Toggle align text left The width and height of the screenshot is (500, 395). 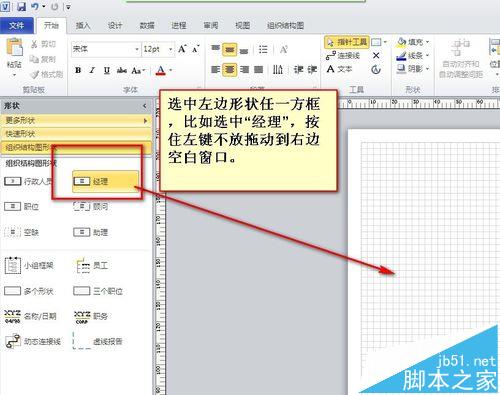pyautogui.click(x=215, y=69)
